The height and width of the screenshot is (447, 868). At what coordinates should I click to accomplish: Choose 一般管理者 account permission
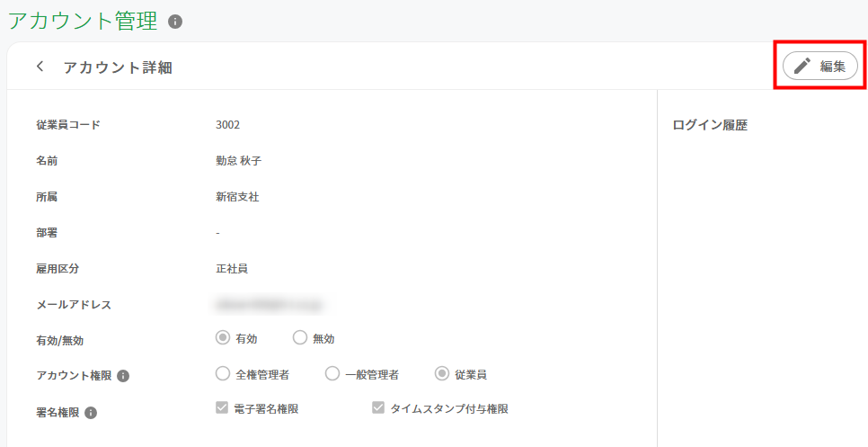(x=332, y=374)
